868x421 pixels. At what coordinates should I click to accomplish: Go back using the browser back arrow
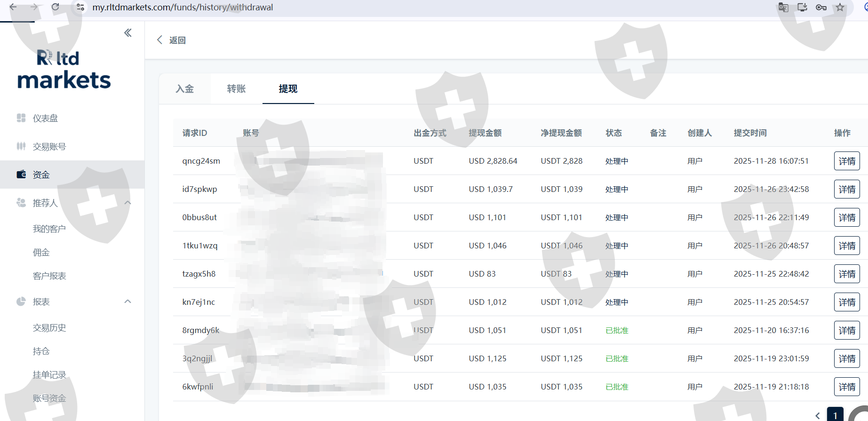pos(13,7)
